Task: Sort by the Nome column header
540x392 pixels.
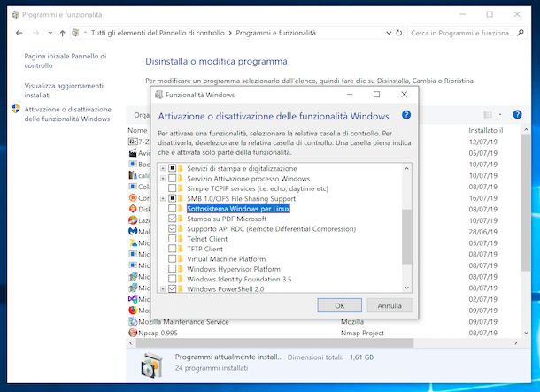Action: [137, 130]
